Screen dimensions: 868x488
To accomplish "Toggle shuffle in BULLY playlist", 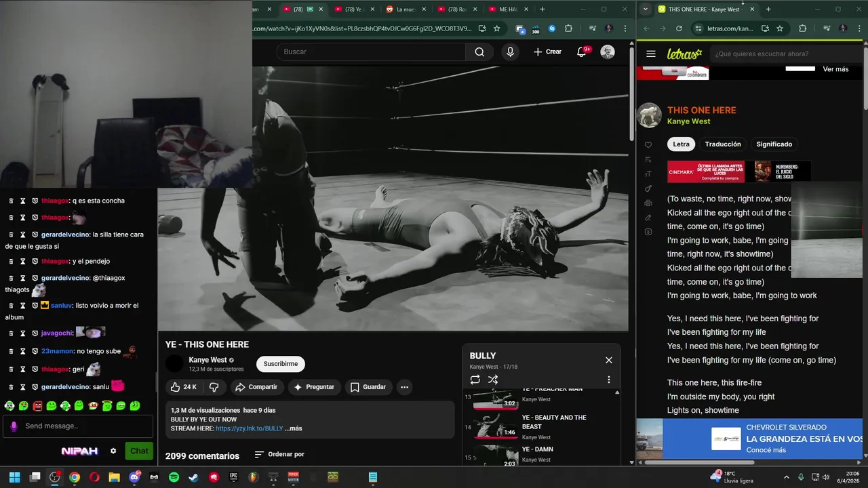I will [x=493, y=380].
